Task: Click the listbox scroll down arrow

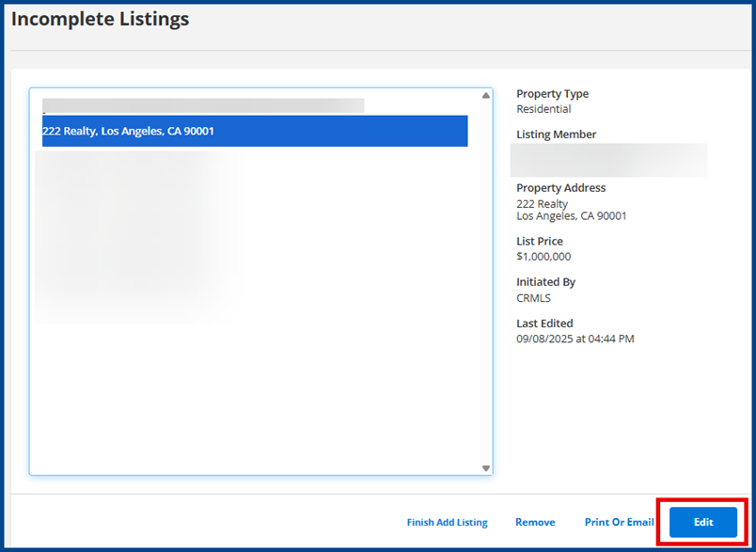Action: [486, 467]
